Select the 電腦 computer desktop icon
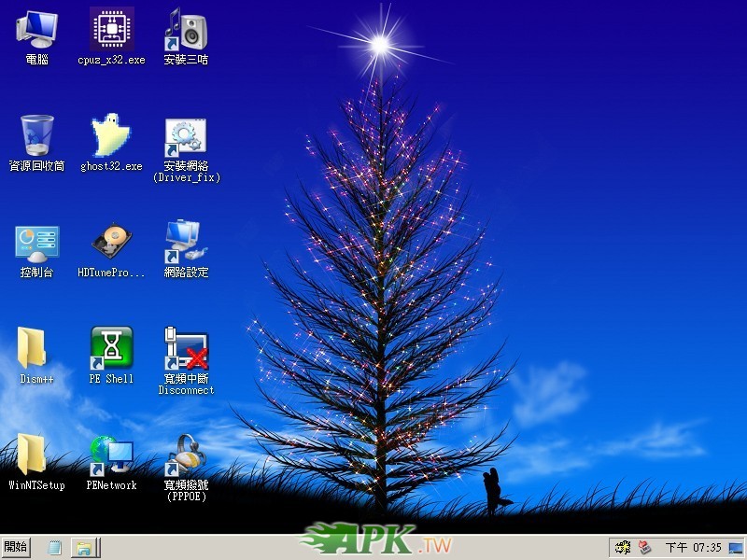Screen dimensions: 747x560 (x=36, y=30)
